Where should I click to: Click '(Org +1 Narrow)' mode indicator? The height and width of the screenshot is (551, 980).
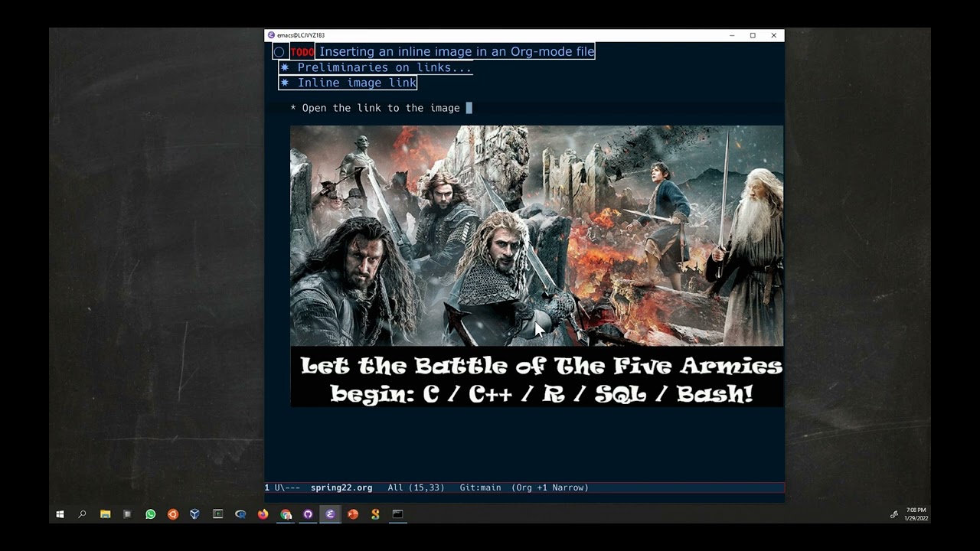(x=550, y=487)
